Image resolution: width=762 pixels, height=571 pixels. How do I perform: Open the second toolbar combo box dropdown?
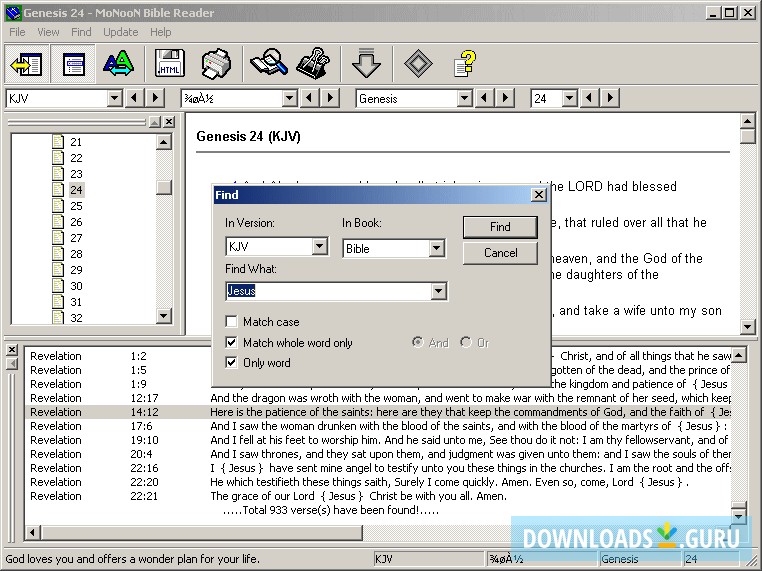(289, 98)
